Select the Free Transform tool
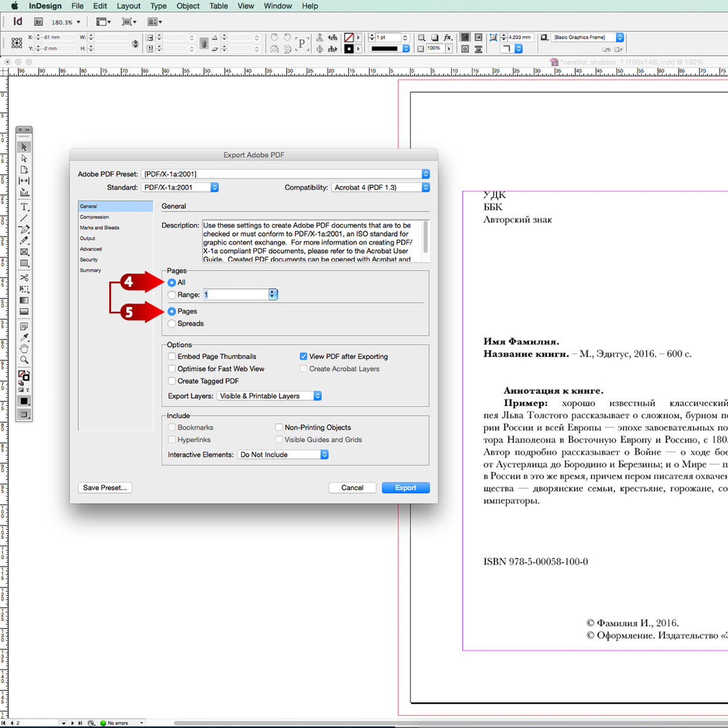The height and width of the screenshot is (728, 728). coord(24,289)
